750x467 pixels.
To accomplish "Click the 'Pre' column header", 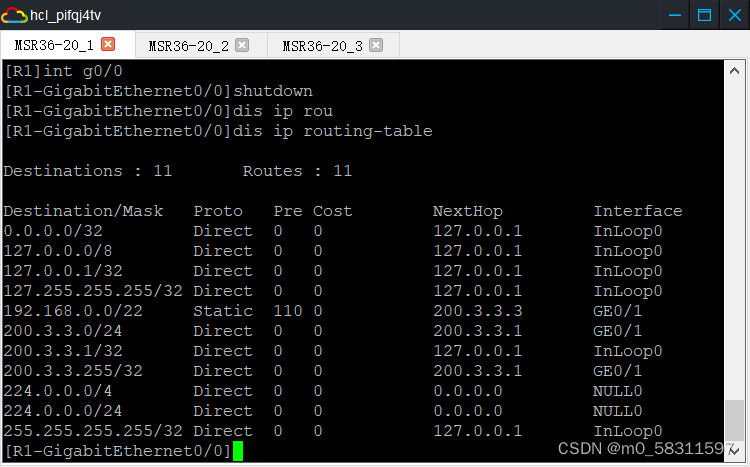I will 288,211.
